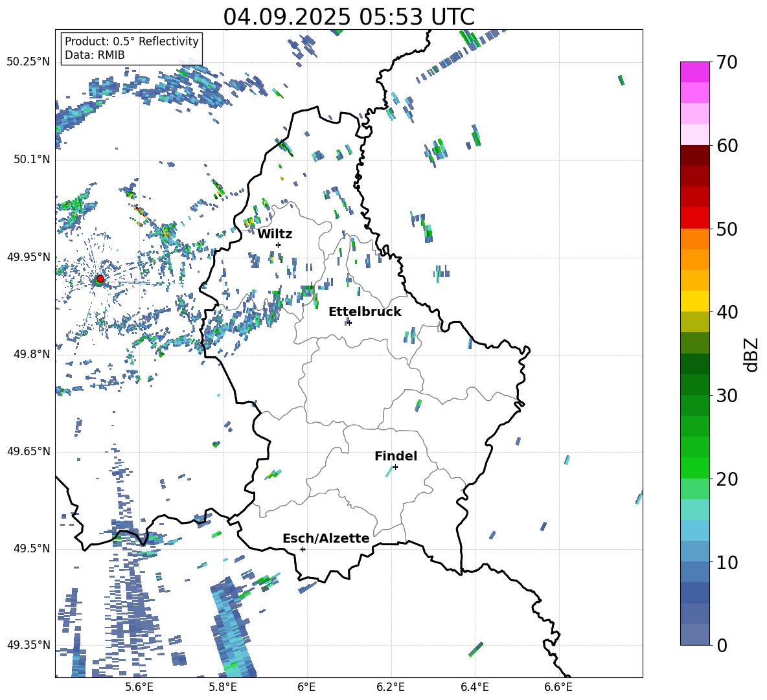
Task: Click the colorbar tick label 40
Action: tap(727, 312)
